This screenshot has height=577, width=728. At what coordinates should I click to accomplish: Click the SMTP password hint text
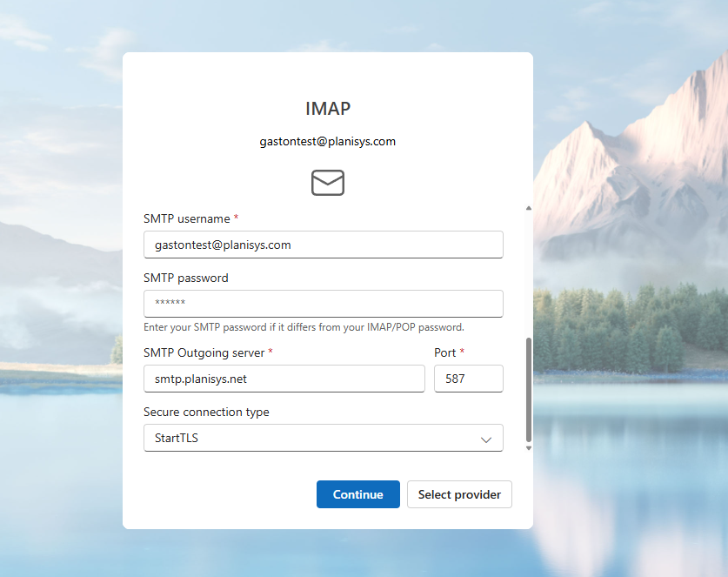click(x=304, y=327)
